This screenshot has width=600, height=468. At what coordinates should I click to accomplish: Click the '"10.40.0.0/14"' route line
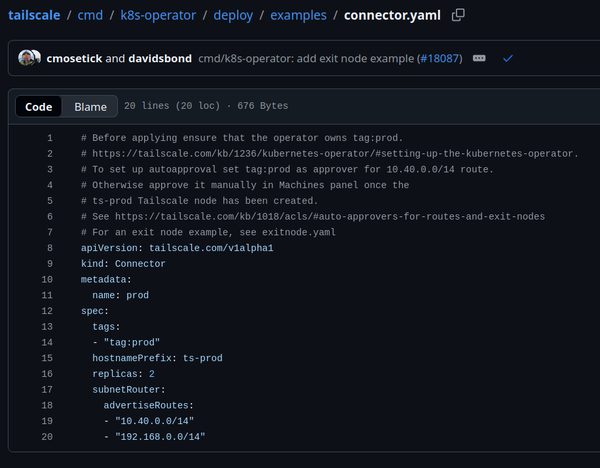point(149,421)
